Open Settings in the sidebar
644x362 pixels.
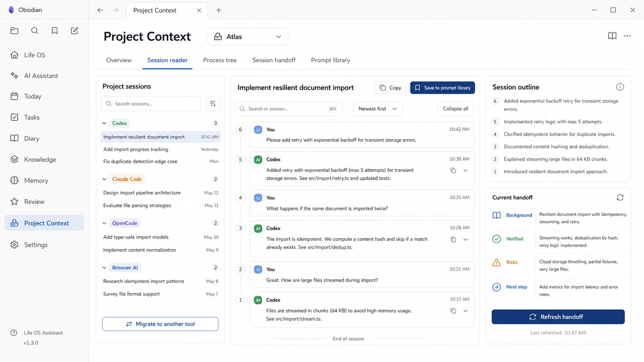click(x=44, y=245)
